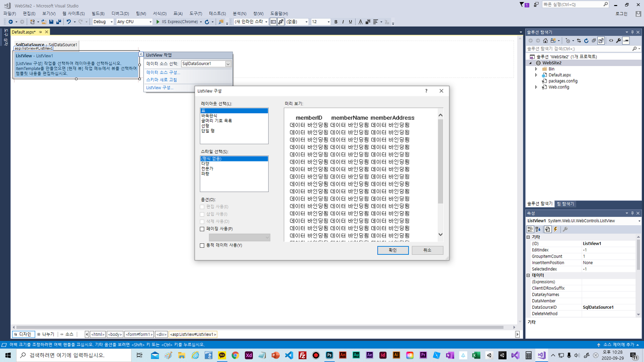Screen dimensions: 644x362
Task: Click the 로그인 link at top right
Action: 621,14
